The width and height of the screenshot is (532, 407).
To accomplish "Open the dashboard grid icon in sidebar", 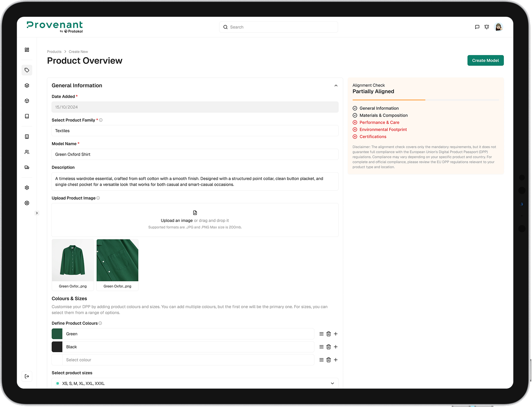I will [x=27, y=49].
